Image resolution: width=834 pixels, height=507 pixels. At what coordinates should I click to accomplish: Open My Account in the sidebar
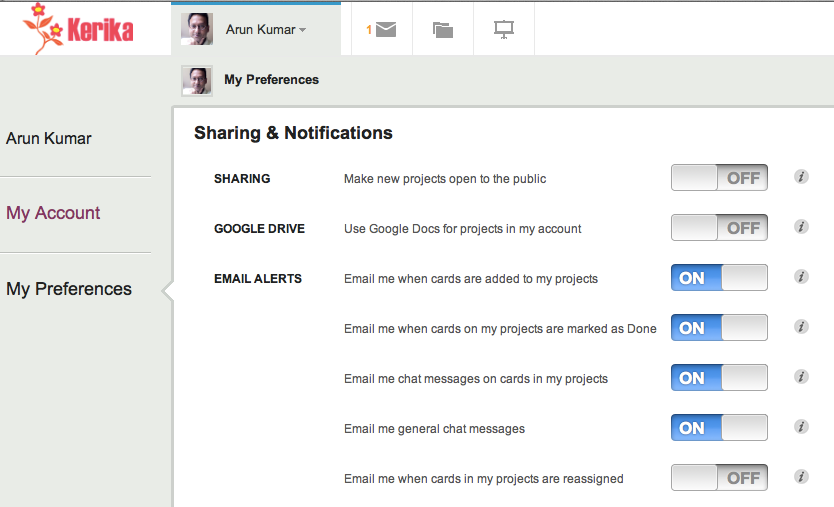[x=53, y=213]
